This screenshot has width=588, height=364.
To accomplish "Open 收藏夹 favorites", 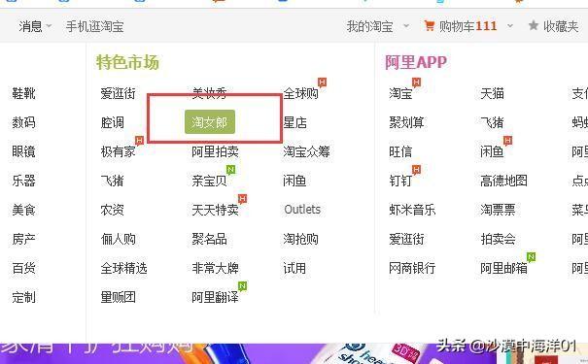I will (561, 26).
